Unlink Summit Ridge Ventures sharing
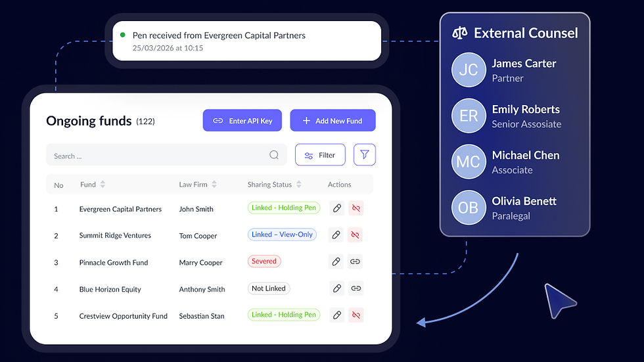The height and width of the screenshot is (362, 644). 355,235
